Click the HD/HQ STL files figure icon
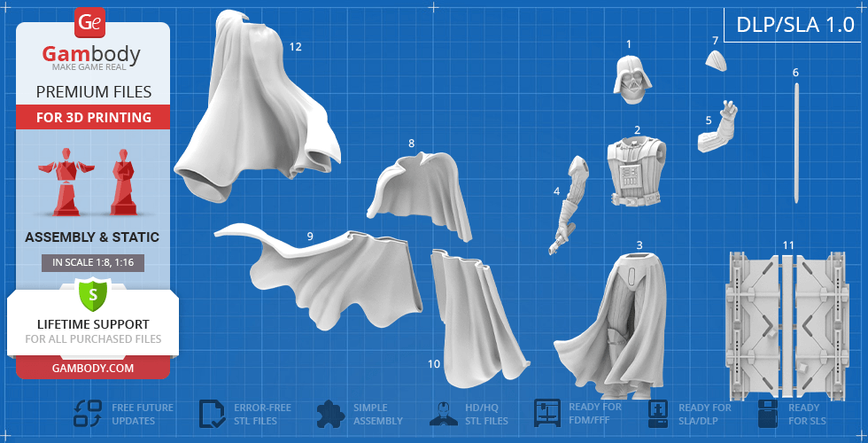Image resolution: width=868 pixels, height=443 pixels. pos(443,414)
